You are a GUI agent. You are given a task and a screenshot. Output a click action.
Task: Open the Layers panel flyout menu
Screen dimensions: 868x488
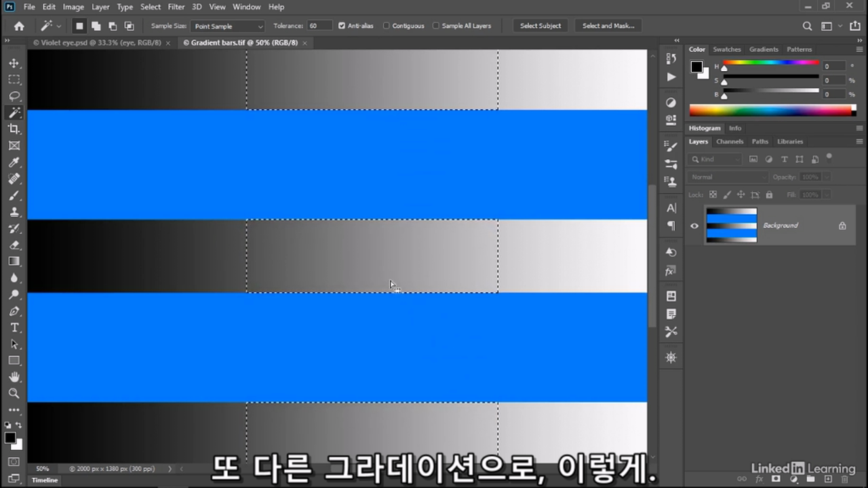coord(860,142)
